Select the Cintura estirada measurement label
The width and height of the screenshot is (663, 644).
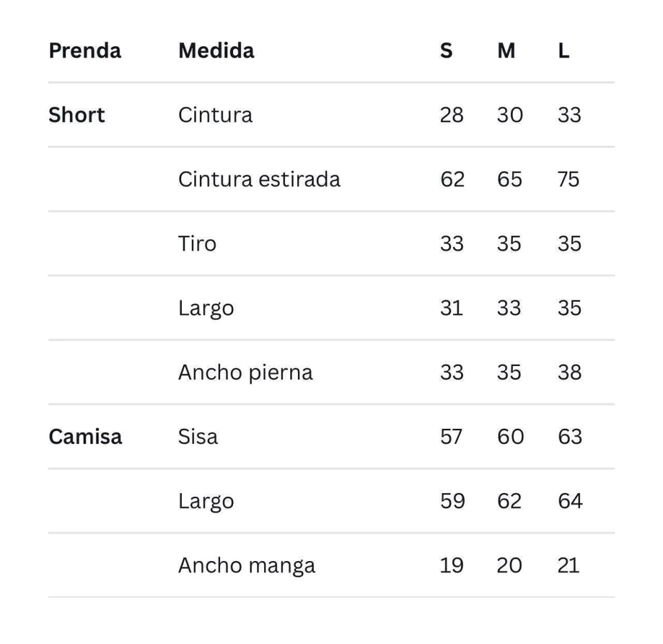tap(259, 179)
